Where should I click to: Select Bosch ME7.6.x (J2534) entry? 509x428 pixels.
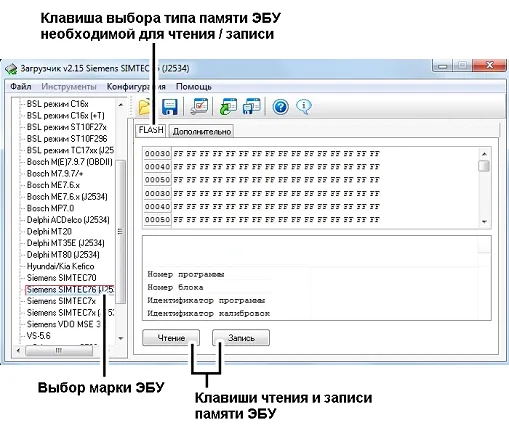(67, 197)
